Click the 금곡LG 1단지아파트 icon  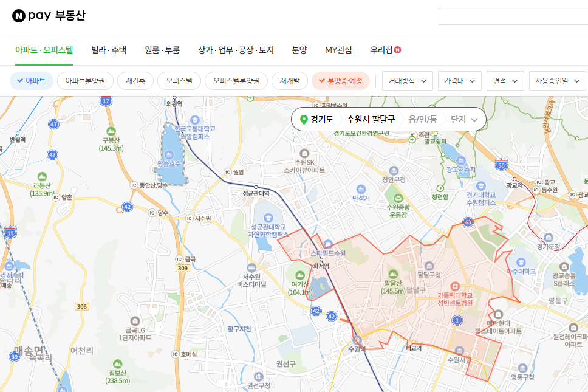pos(135,321)
